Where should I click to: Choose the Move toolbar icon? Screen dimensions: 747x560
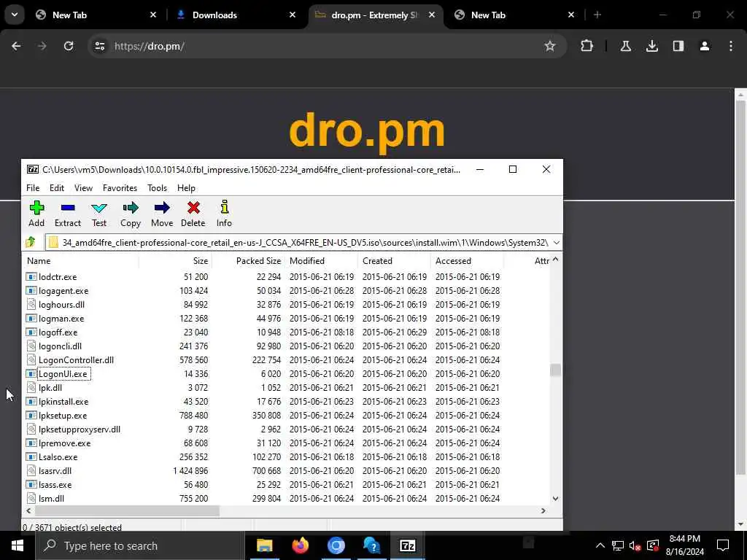(x=162, y=214)
